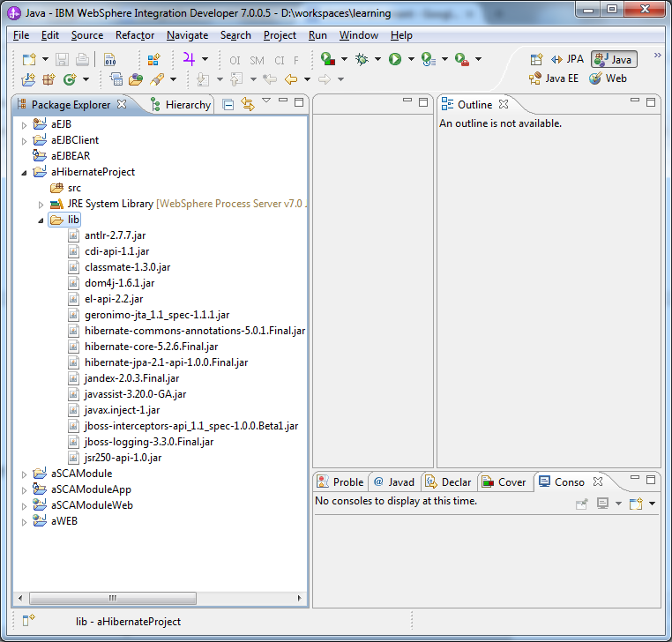This screenshot has height=642, width=672.
Task: Expand the aEJB project node
Action: point(24,125)
